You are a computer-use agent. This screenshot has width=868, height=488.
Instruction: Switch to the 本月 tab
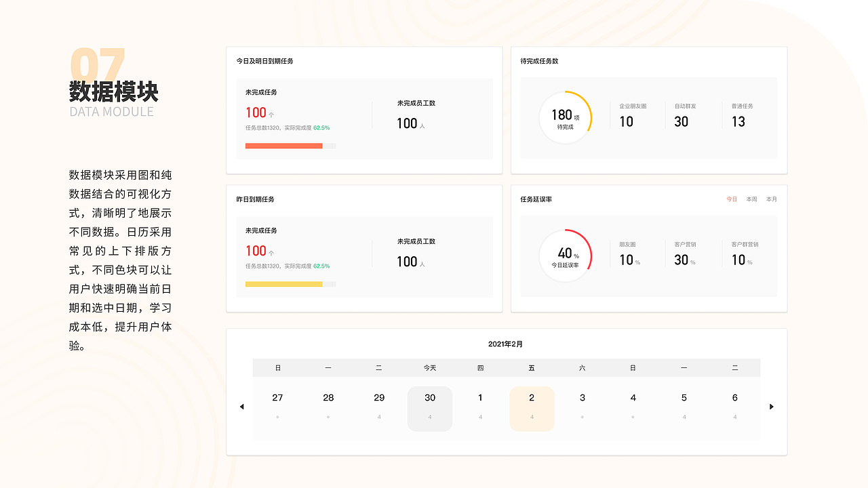[772, 199]
